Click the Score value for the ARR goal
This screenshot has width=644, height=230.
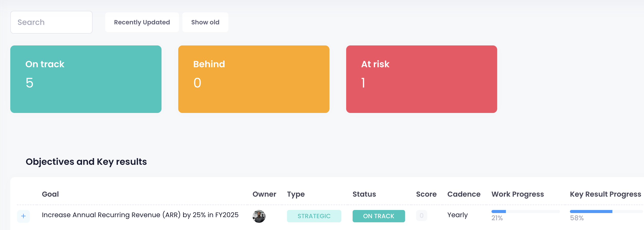click(421, 216)
